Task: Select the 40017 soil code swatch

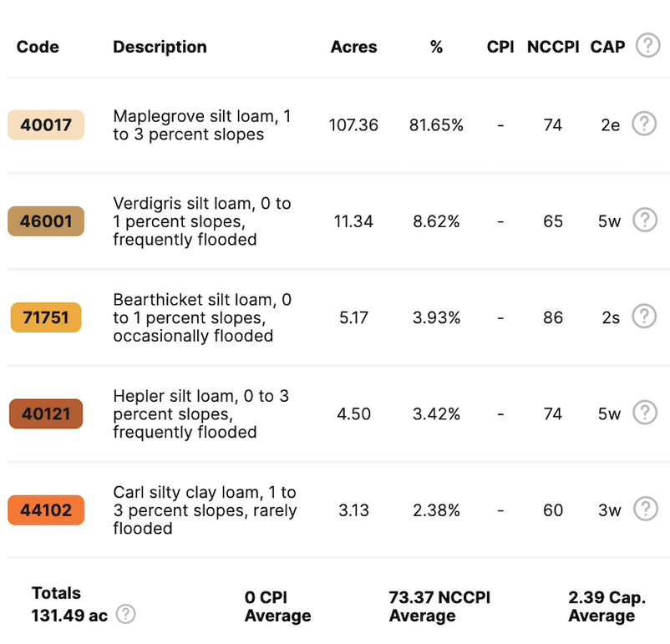Action: (46, 125)
